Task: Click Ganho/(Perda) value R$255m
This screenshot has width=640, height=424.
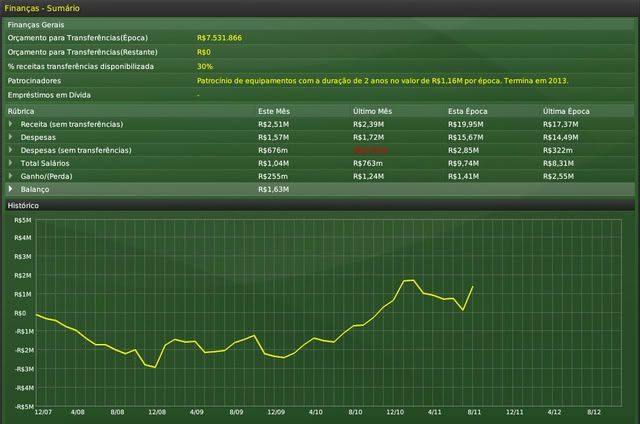Action: click(273, 176)
